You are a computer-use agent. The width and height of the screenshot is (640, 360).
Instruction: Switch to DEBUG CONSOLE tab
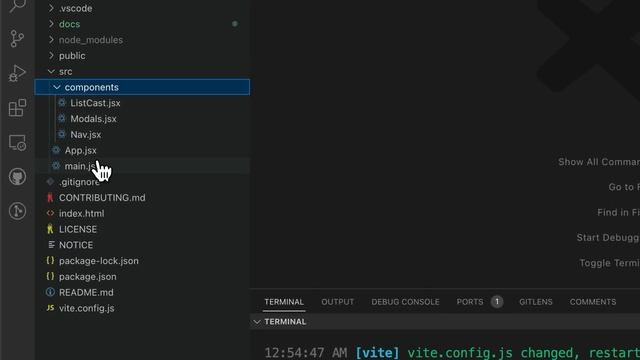[405, 302]
